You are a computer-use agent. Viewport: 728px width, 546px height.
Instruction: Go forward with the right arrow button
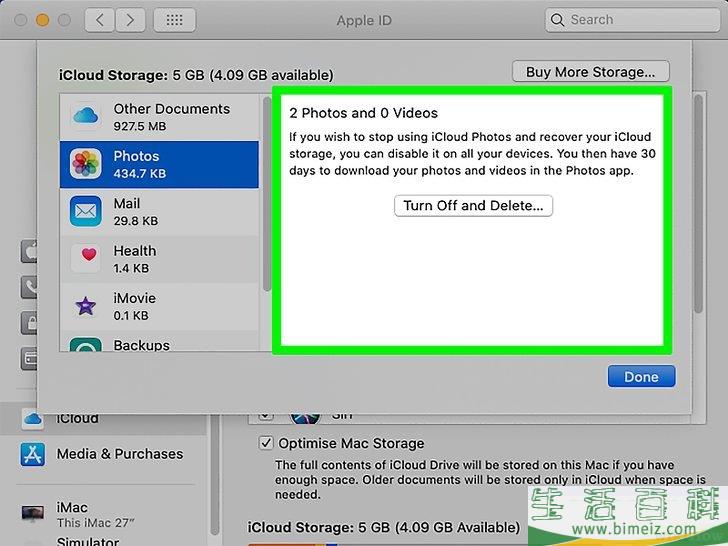pyautogui.click(x=130, y=20)
